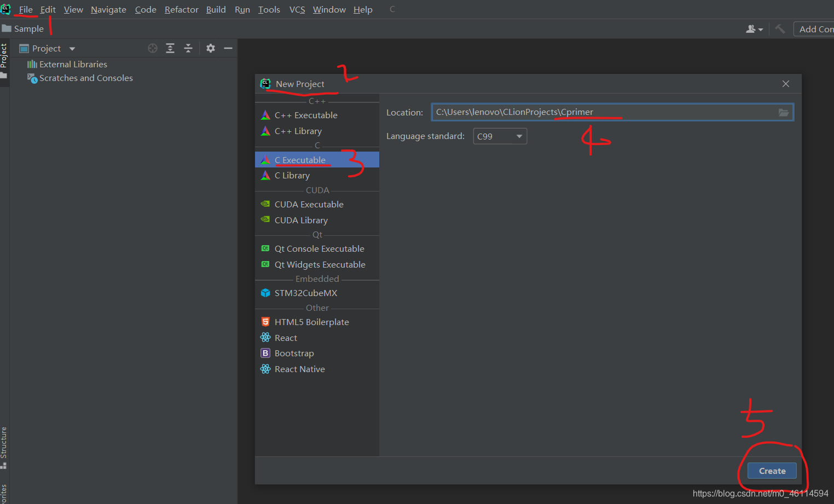
Task: Click the CLion logo icon in dialog title
Action: [265, 84]
